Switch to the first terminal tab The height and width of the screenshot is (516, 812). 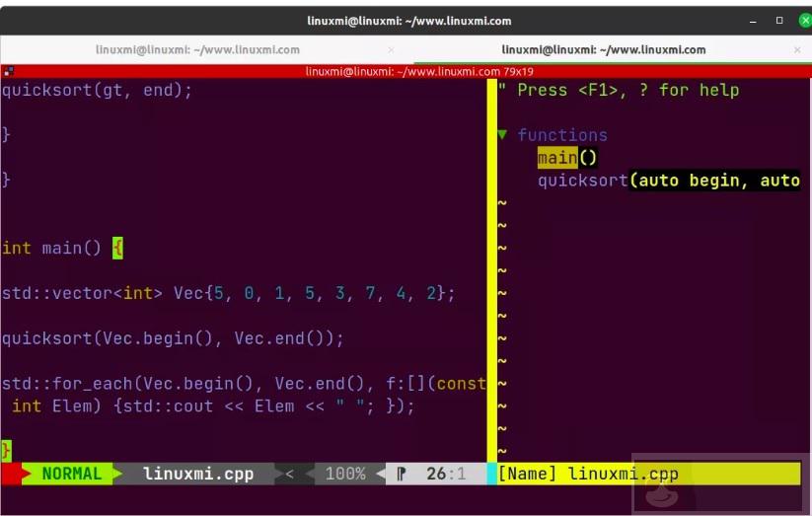click(198, 49)
